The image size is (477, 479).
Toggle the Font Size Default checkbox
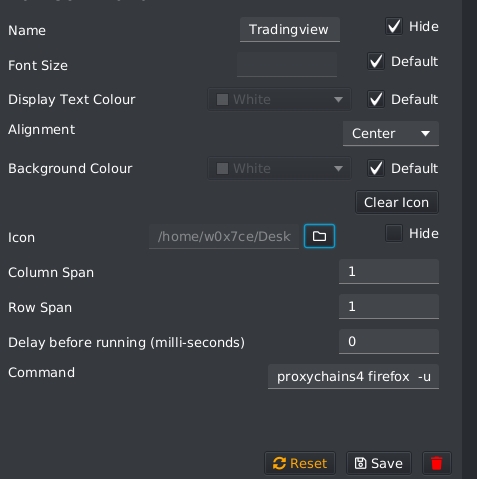(x=376, y=61)
